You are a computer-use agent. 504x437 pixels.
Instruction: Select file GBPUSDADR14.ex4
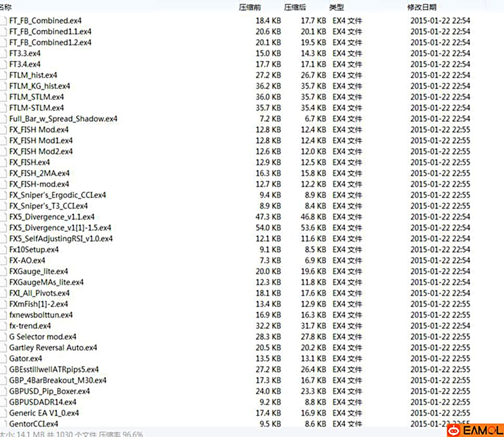coord(43,403)
